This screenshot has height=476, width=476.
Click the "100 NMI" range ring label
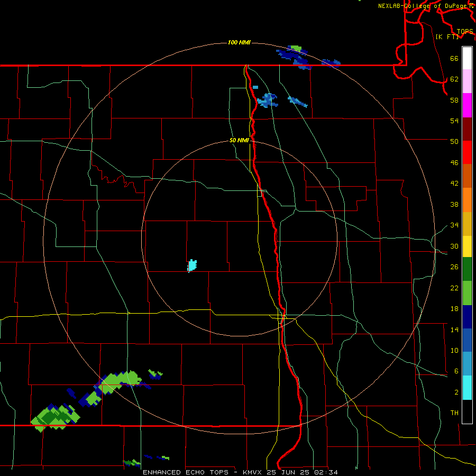pos(239,42)
